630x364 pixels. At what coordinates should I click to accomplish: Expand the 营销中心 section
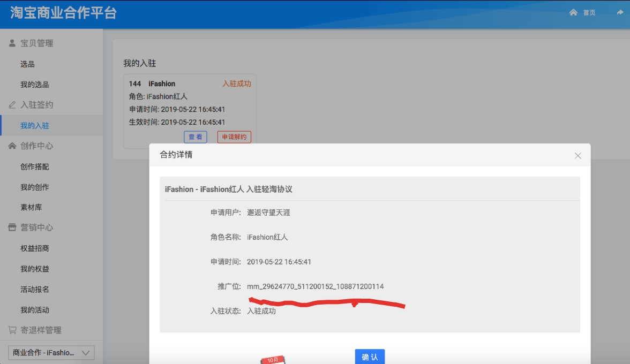point(37,227)
